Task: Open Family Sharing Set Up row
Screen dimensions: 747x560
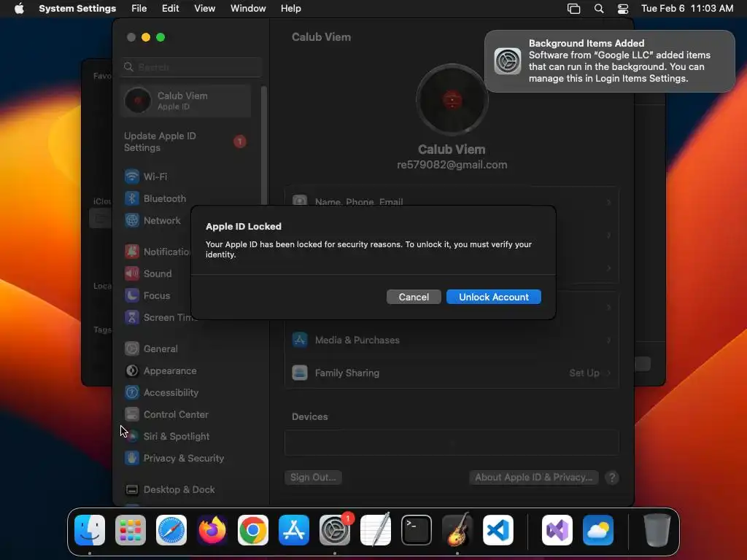Action: point(452,373)
